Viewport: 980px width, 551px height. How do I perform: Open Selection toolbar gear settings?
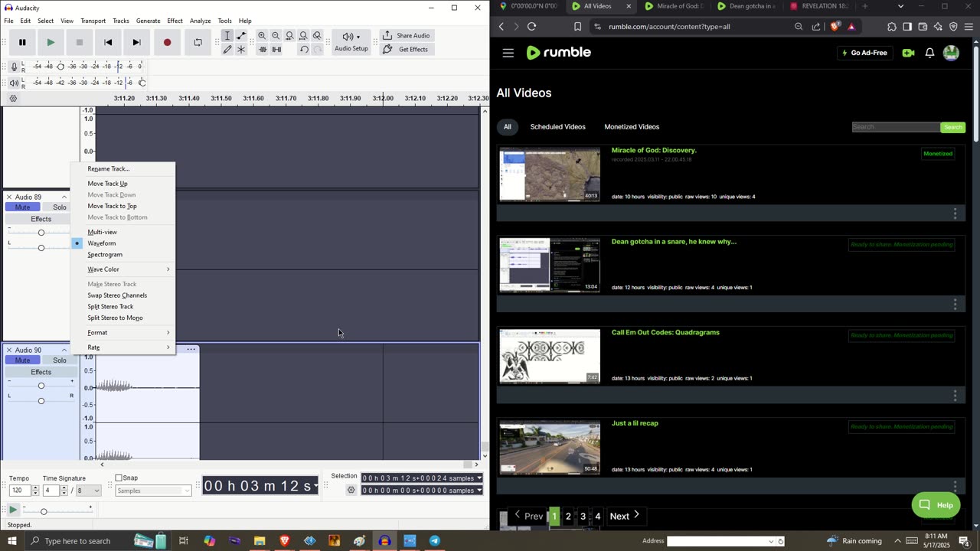[x=351, y=491]
